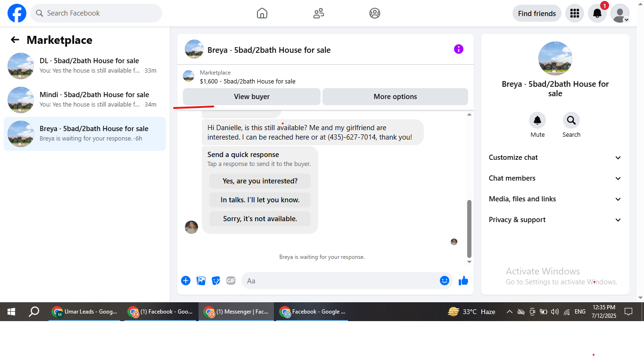644x356 pixels.
Task: Send quick reply "Sorry, it's not available."
Action: (x=260, y=219)
